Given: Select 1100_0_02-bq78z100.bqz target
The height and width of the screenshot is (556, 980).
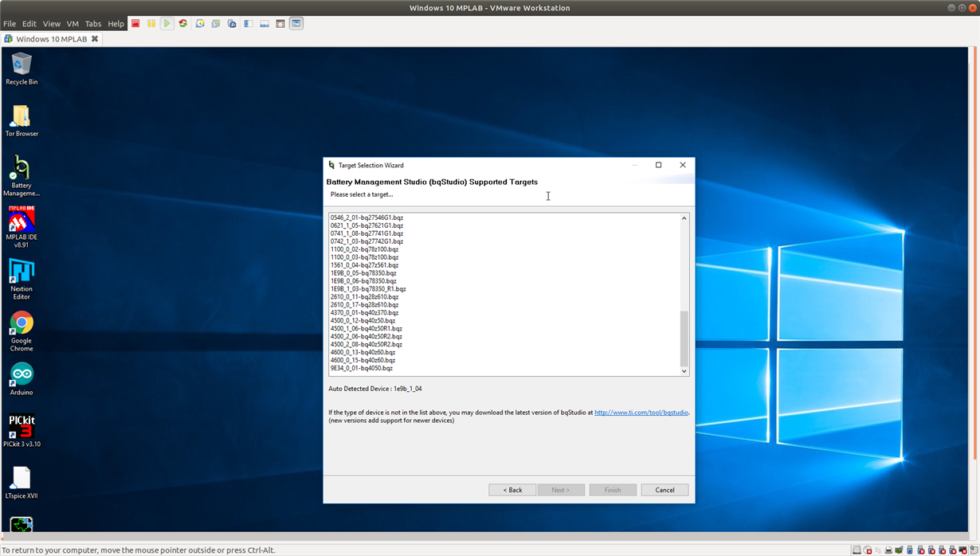Looking at the screenshot, I should pyautogui.click(x=364, y=249).
